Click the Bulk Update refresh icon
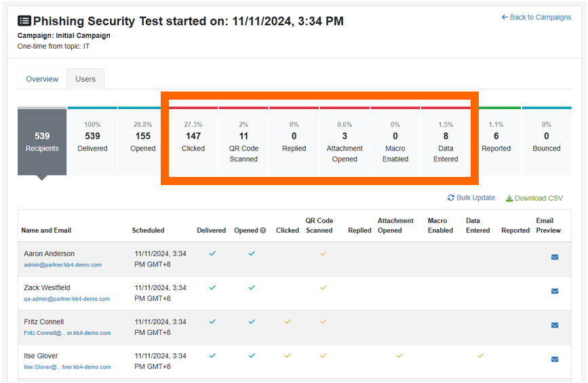The width and height of the screenshot is (588, 383). (451, 197)
